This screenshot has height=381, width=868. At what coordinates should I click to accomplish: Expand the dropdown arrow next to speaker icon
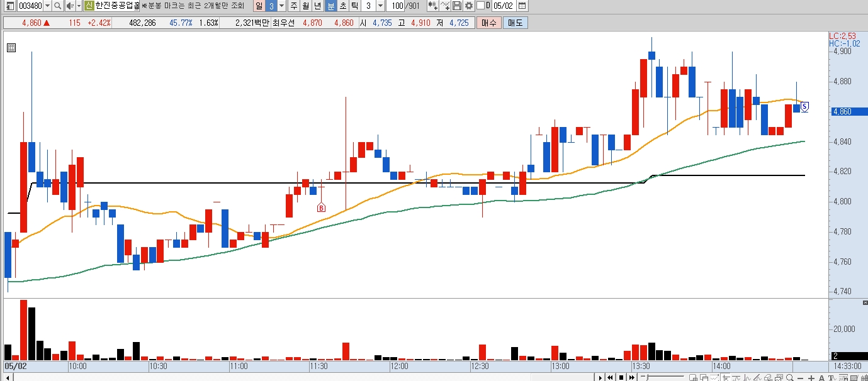coord(79,6)
